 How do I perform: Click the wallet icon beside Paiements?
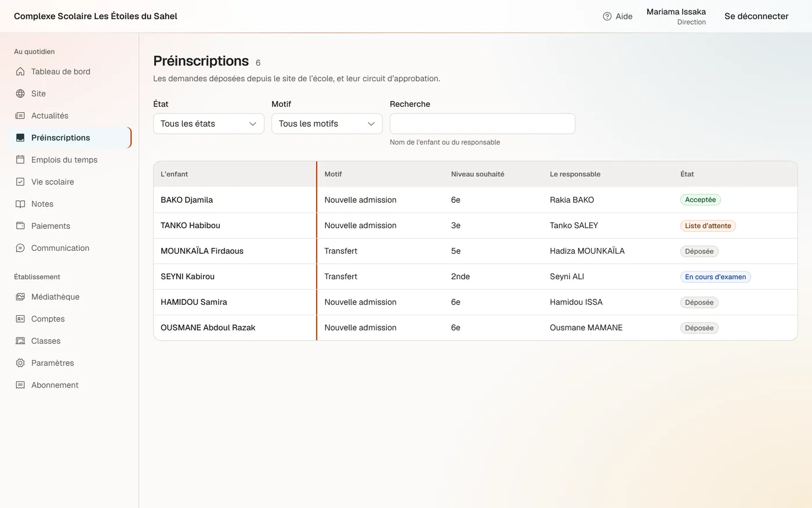coord(20,226)
